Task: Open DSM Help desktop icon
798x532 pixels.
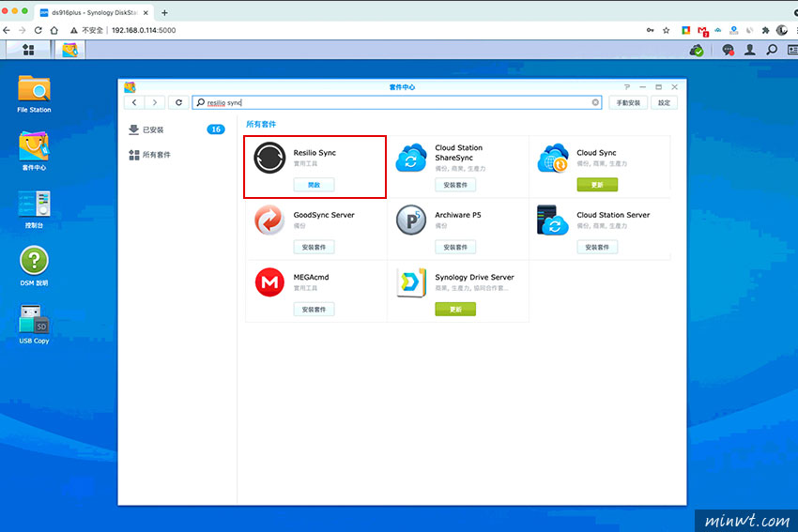Action: pyautogui.click(x=34, y=266)
